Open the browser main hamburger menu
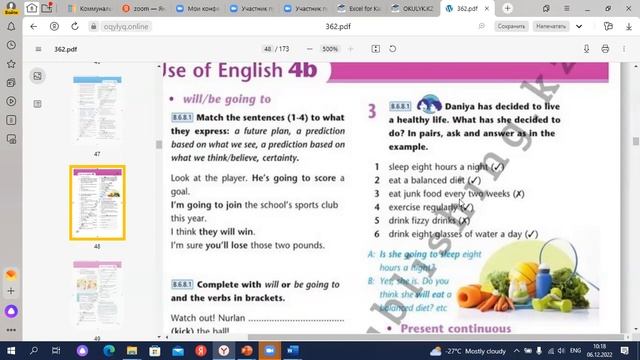Image resolution: width=640 pixels, height=360 pixels. click(x=567, y=8)
